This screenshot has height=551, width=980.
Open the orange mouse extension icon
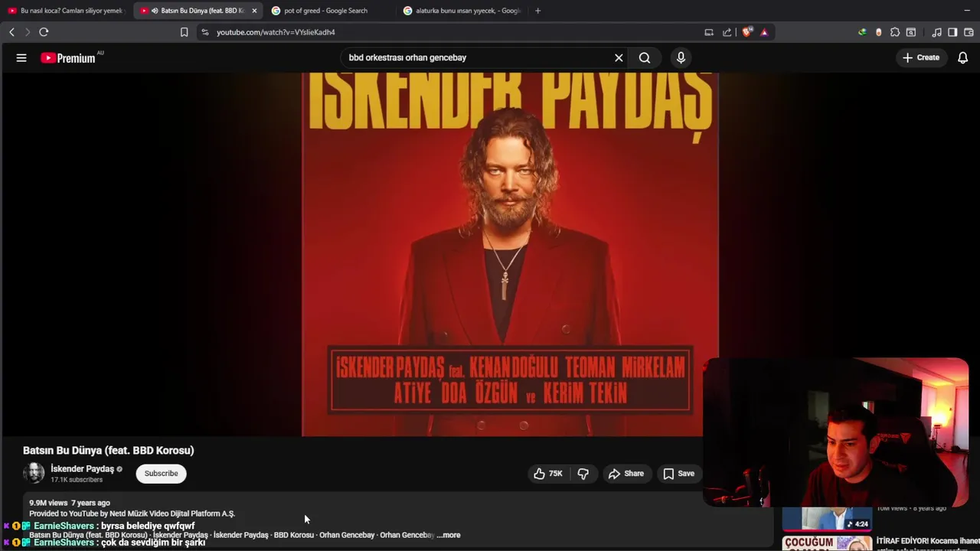(x=878, y=32)
